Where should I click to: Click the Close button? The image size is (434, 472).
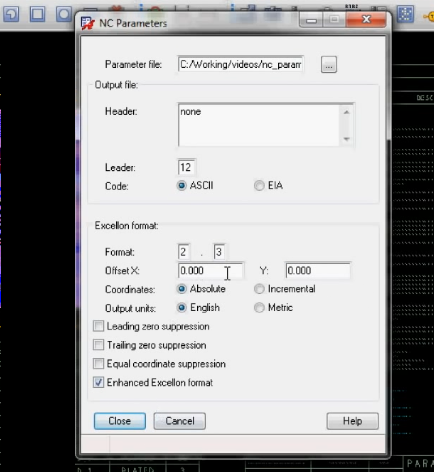tap(120, 421)
